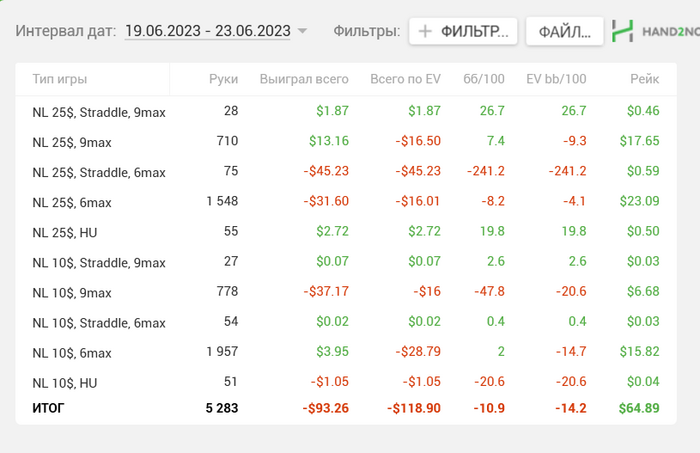700x453 pixels.
Task: Sort by Всего по EV column
Action: [x=405, y=78]
